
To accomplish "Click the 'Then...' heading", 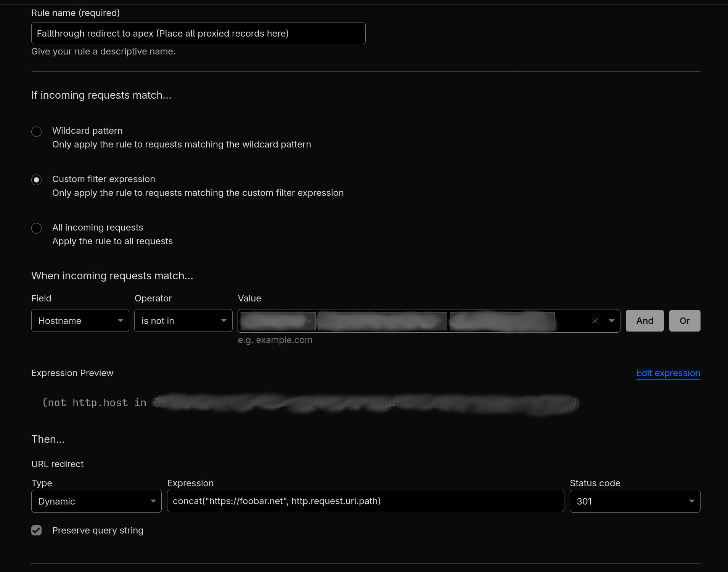I will click(48, 439).
